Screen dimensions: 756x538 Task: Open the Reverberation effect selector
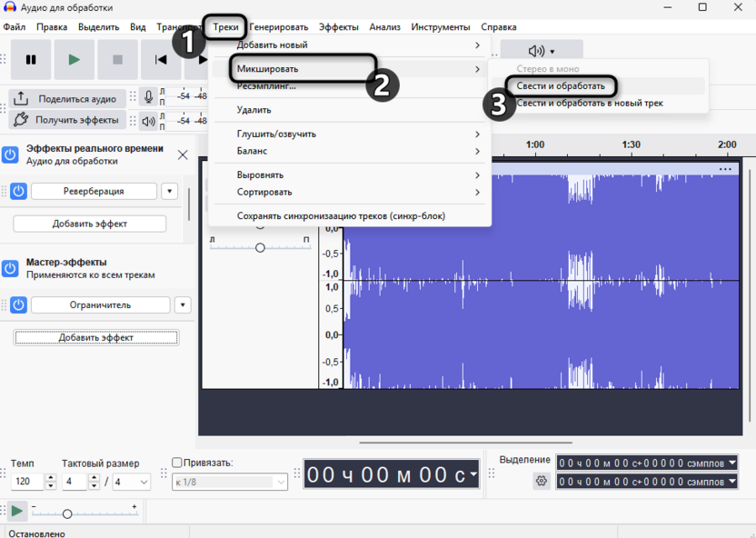[94, 192]
